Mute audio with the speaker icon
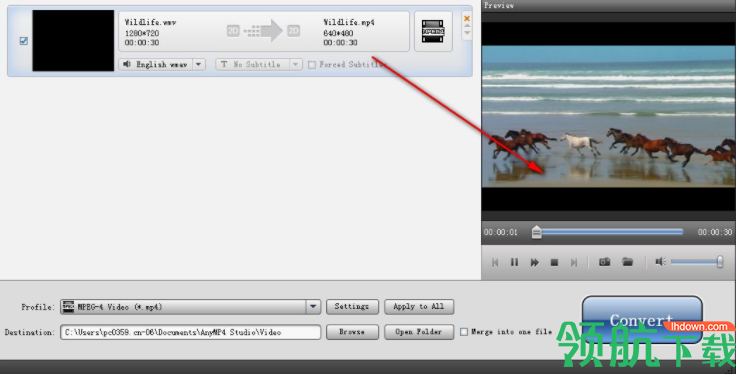The image size is (736, 374). tap(660, 261)
